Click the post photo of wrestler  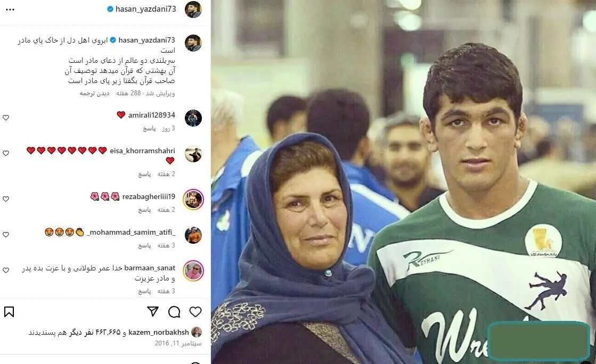click(x=403, y=182)
